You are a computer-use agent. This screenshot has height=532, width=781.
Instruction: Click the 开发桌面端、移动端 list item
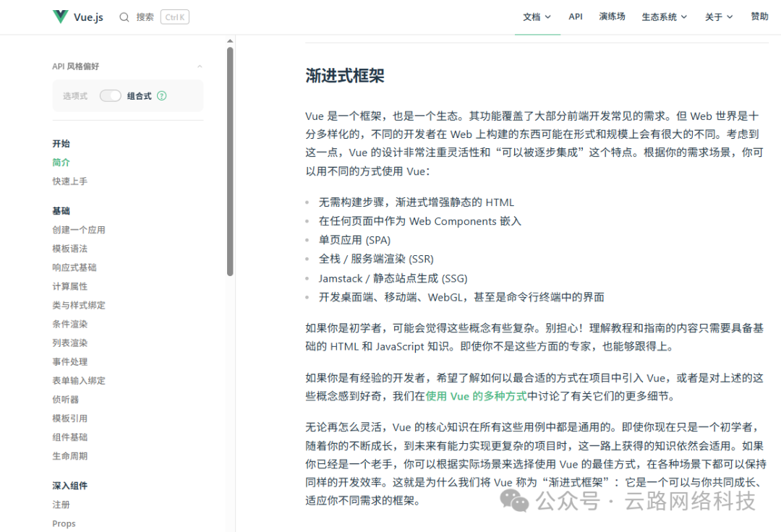tap(461, 297)
